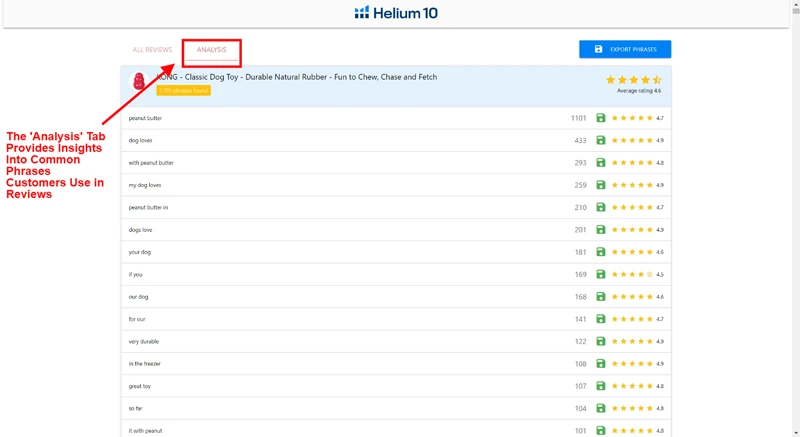Click the count 169 for if you
Screen dimensions: 800x437
point(580,274)
